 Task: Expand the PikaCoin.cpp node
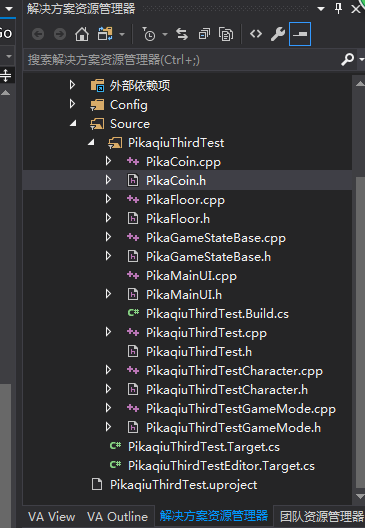tap(108, 161)
